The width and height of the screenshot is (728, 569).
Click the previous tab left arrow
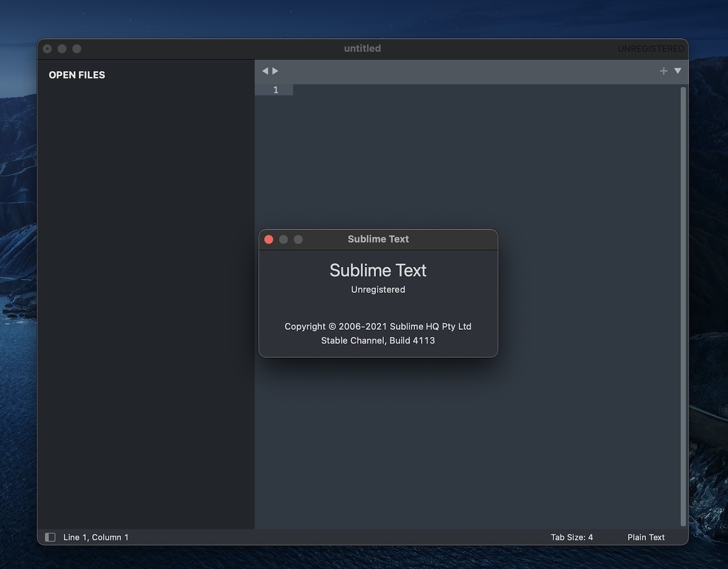pyautogui.click(x=265, y=71)
